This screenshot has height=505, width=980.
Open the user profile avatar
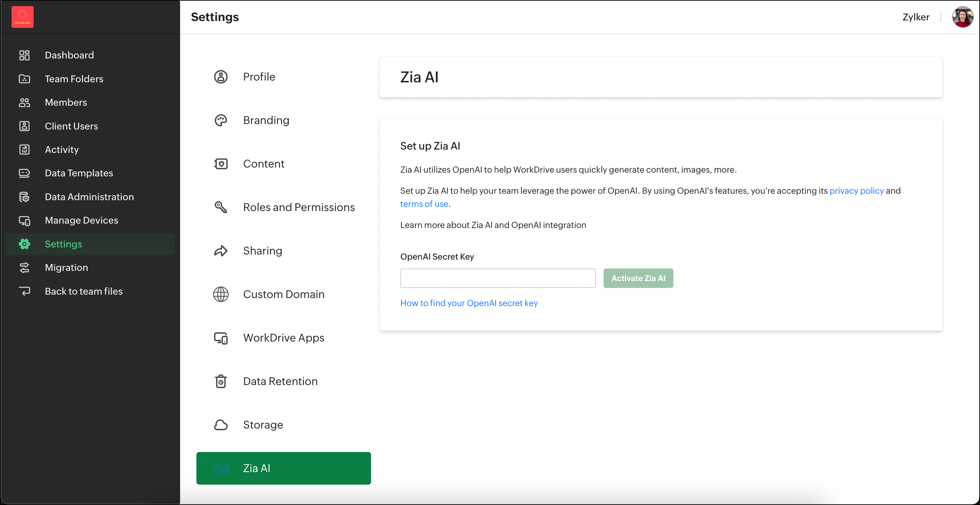(x=962, y=17)
